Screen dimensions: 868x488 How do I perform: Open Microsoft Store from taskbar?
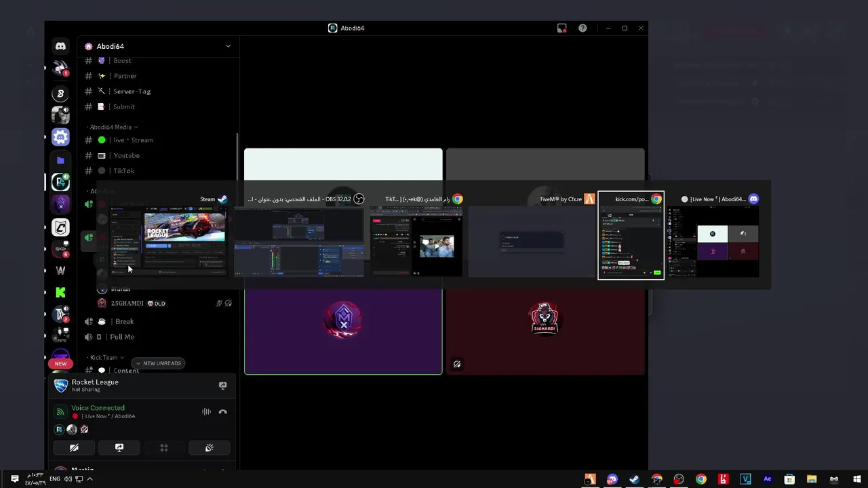point(789,479)
